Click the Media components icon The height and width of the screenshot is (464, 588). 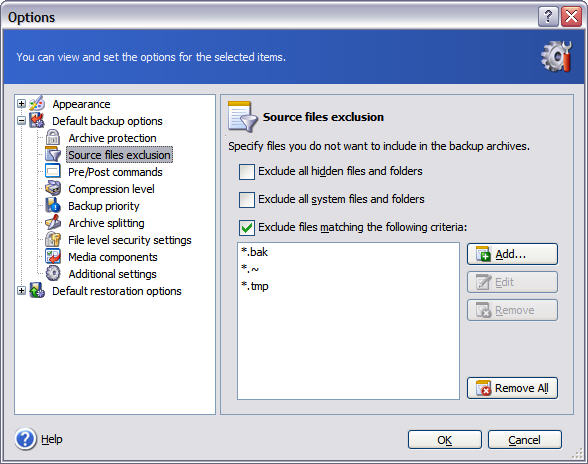[53, 257]
